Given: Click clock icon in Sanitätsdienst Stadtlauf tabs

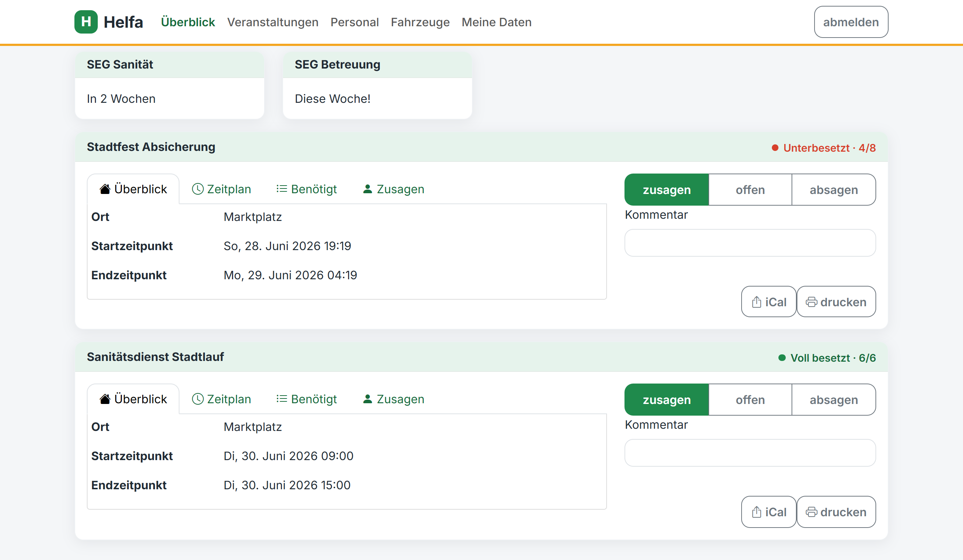Looking at the screenshot, I should pos(198,399).
